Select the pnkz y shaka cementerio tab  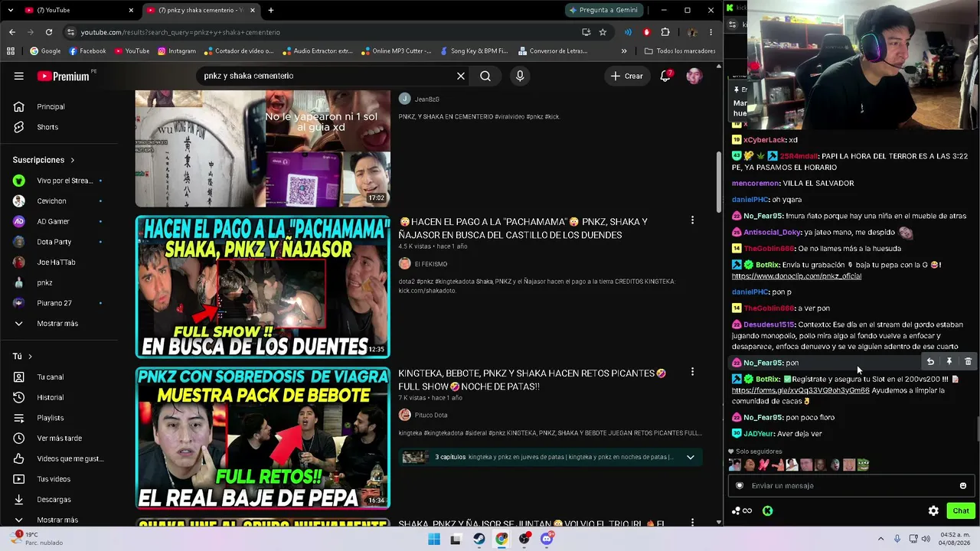(201, 10)
